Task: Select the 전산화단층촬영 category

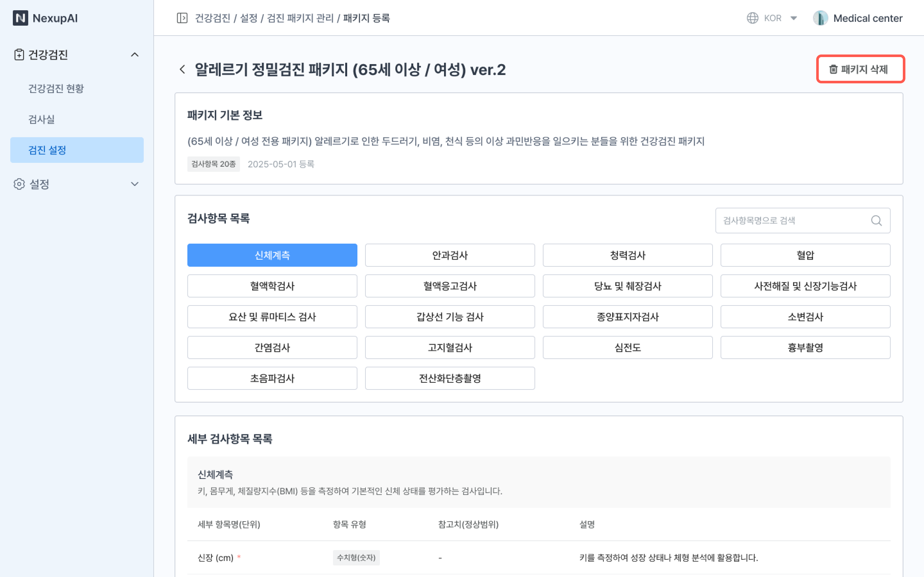Action: 450,378
